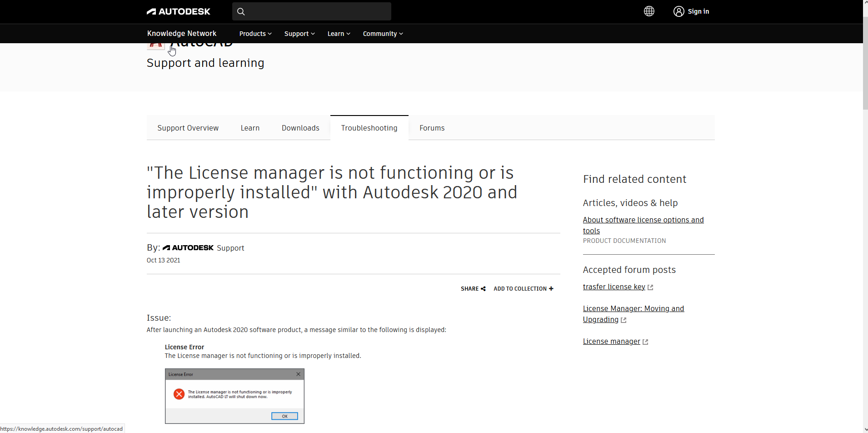Click external link icon beside trasfer license key
This screenshot has width=868, height=433.
click(650, 287)
